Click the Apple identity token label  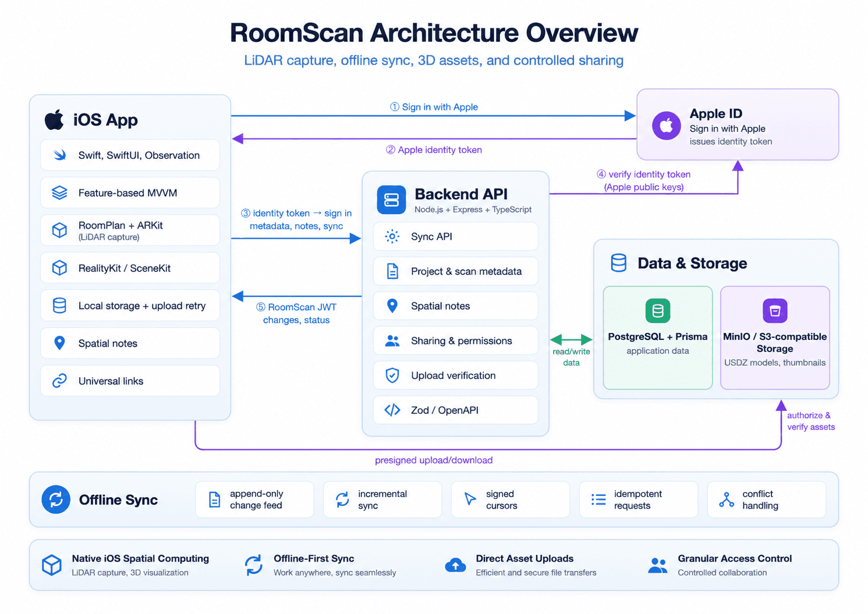coord(434,150)
